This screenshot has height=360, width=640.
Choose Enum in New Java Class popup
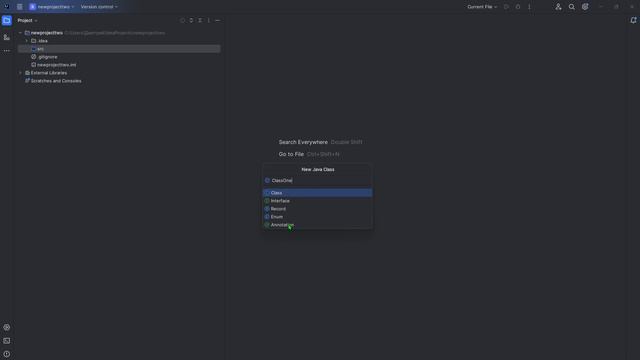coord(317,217)
